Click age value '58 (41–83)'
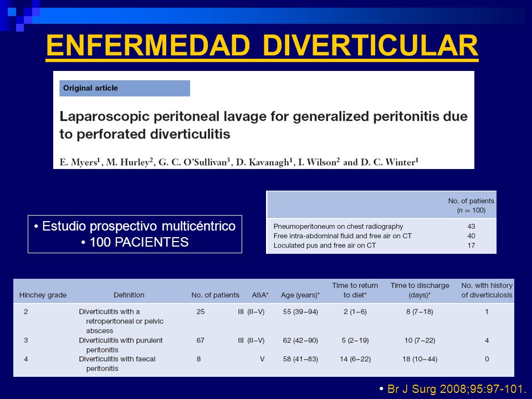 pos(300,359)
